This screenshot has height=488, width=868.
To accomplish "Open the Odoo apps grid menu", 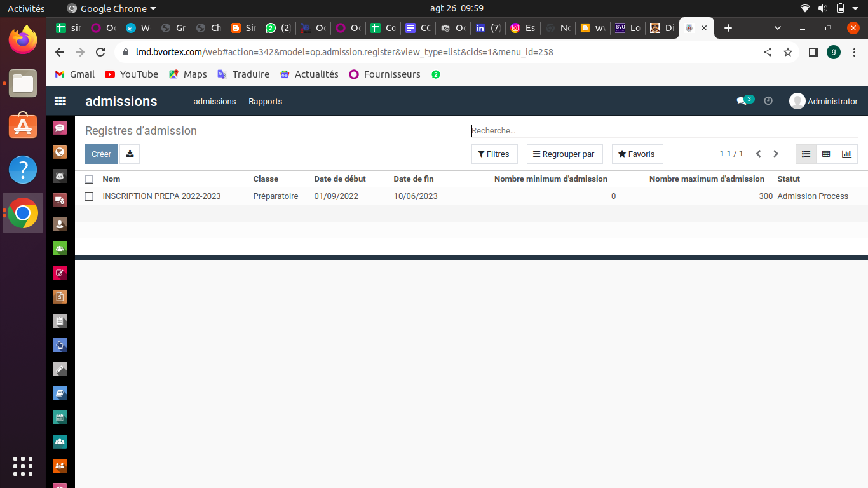I will coord(60,101).
